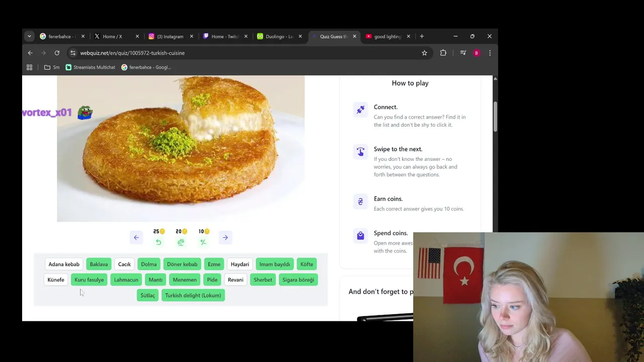Select the Sütlaç answer
Viewport: 644px width, 362px height.
coord(147,295)
